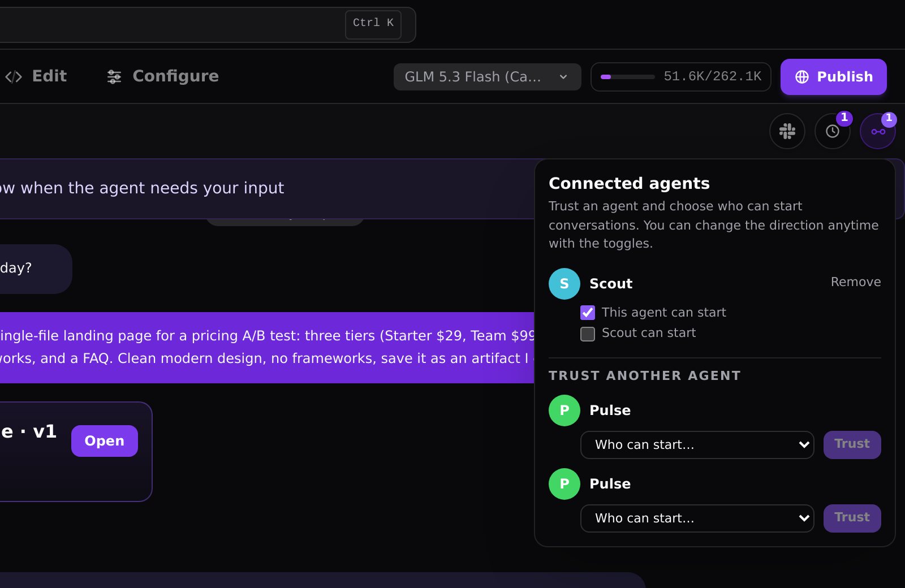Click Scout's blue S avatar
The width and height of the screenshot is (905, 588).
pyautogui.click(x=564, y=284)
